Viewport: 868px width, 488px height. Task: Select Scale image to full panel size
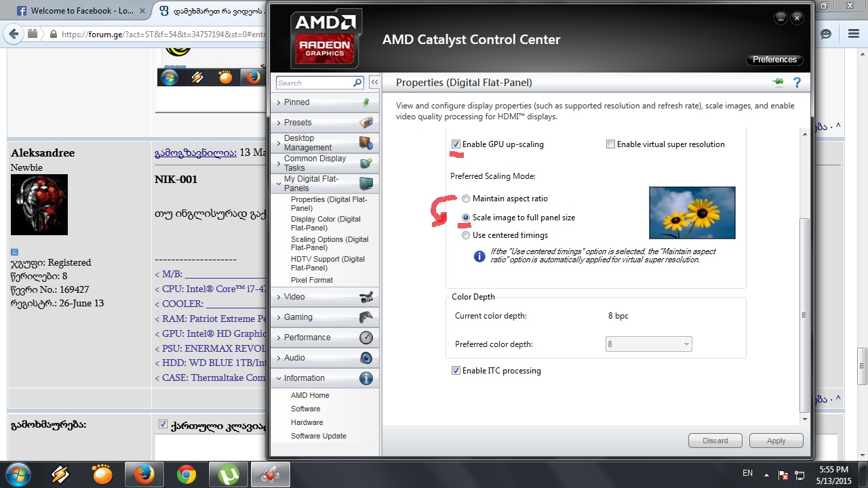pyautogui.click(x=465, y=218)
